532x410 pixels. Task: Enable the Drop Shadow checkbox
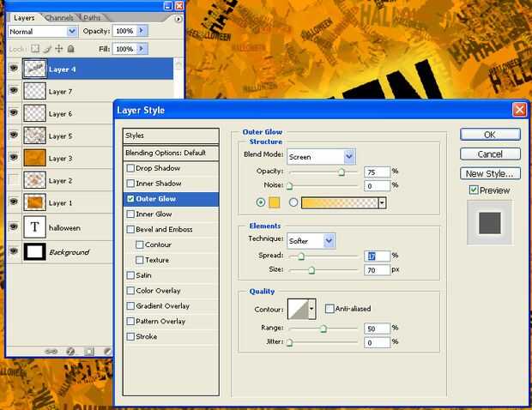130,168
